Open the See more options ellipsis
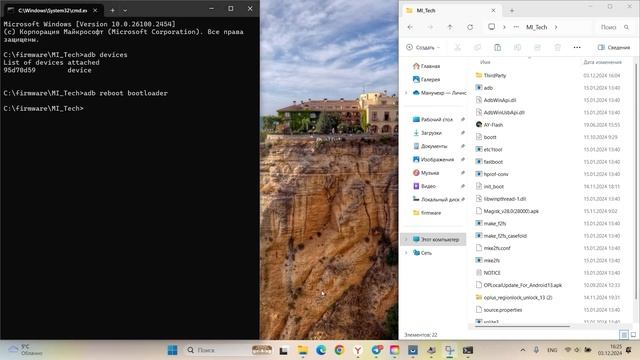Screen dimensions: 640x360 point(577,47)
